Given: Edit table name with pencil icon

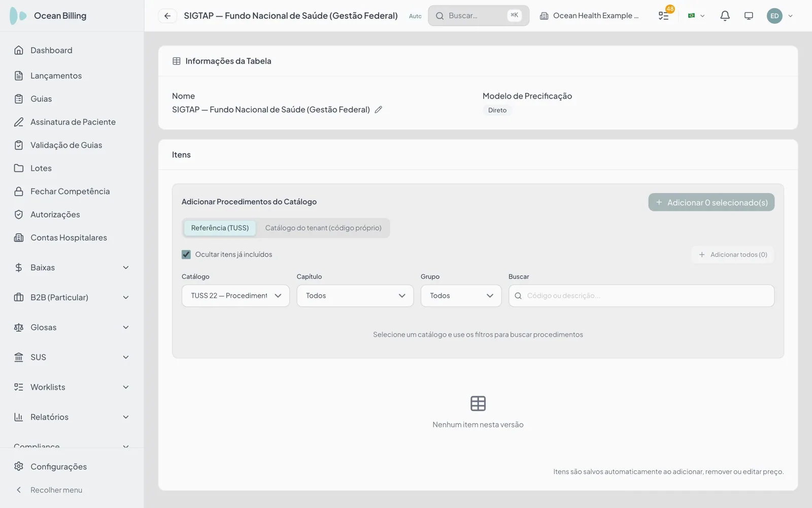Looking at the screenshot, I should coord(378,110).
